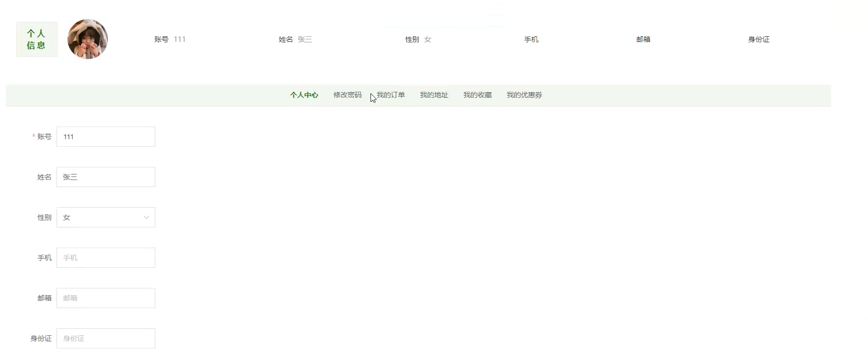Click the 身份证 label in header

pos(759,39)
